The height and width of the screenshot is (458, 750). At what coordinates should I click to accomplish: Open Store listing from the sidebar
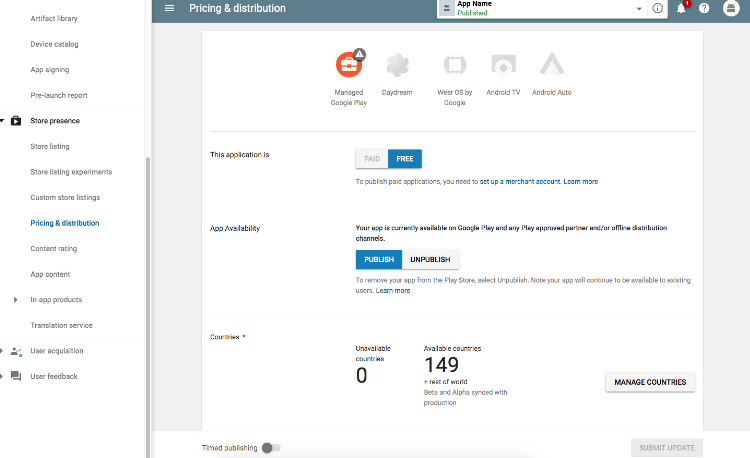point(50,147)
